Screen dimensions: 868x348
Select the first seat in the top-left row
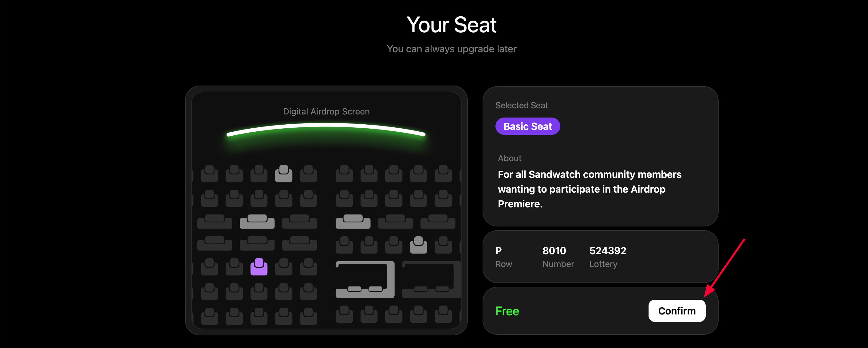[x=209, y=174]
